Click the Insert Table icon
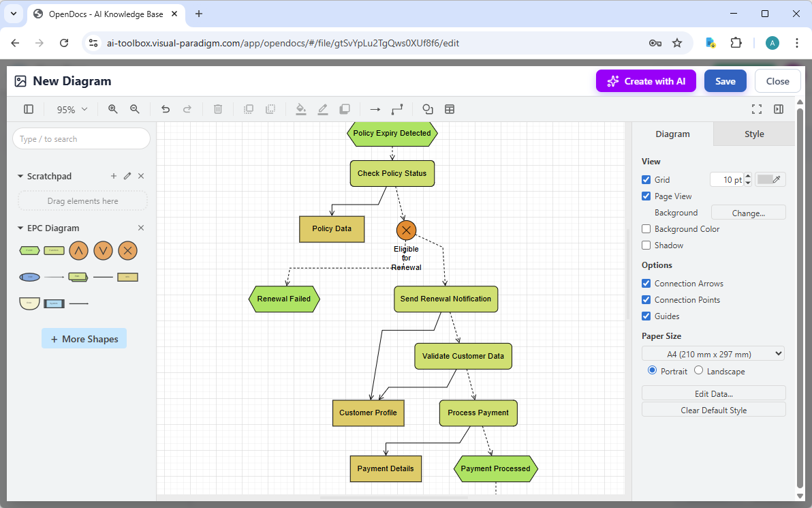Screen dimensions: 812x508 click(449, 109)
